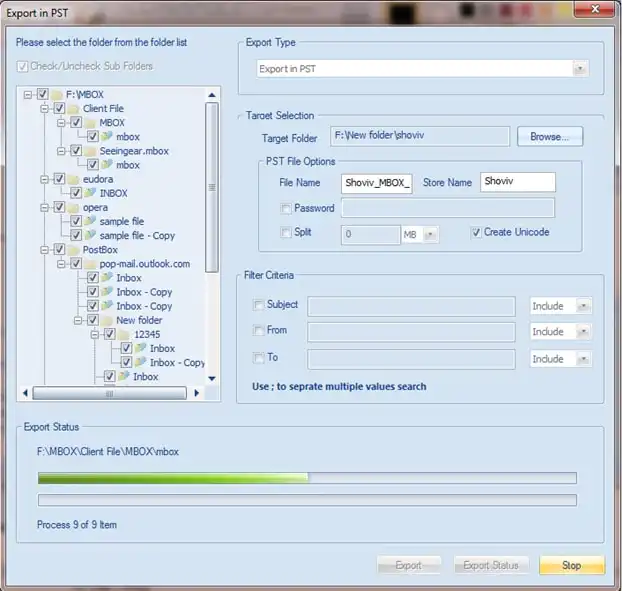Viewport: 622px width, 591px height.
Task: Click the File Name input field
Action: tap(376, 183)
